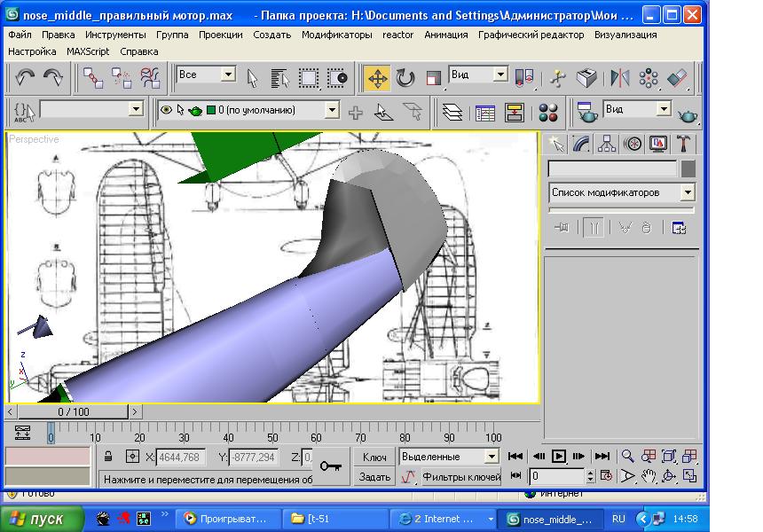Toggle the selection lock padlock
This screenshot has height=532, width=763.
[108, 457]
